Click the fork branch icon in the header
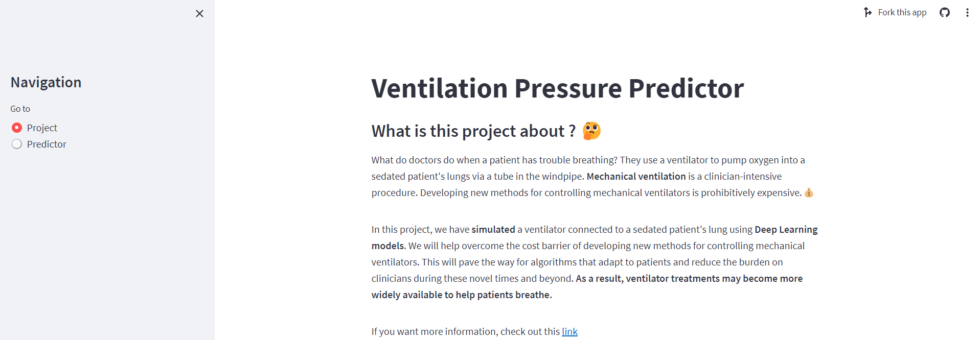Viewport: 980px width, 340px height. pos(868,12)
